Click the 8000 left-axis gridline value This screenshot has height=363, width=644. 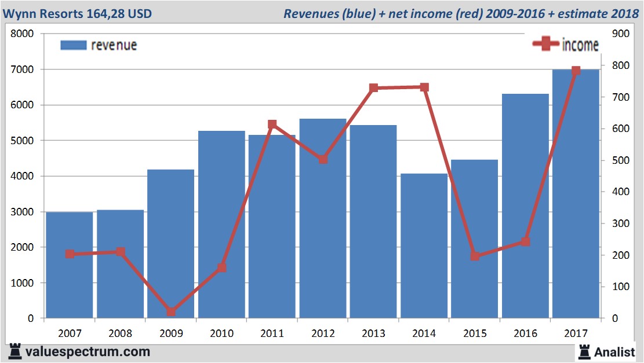click(x=23, y=34)
